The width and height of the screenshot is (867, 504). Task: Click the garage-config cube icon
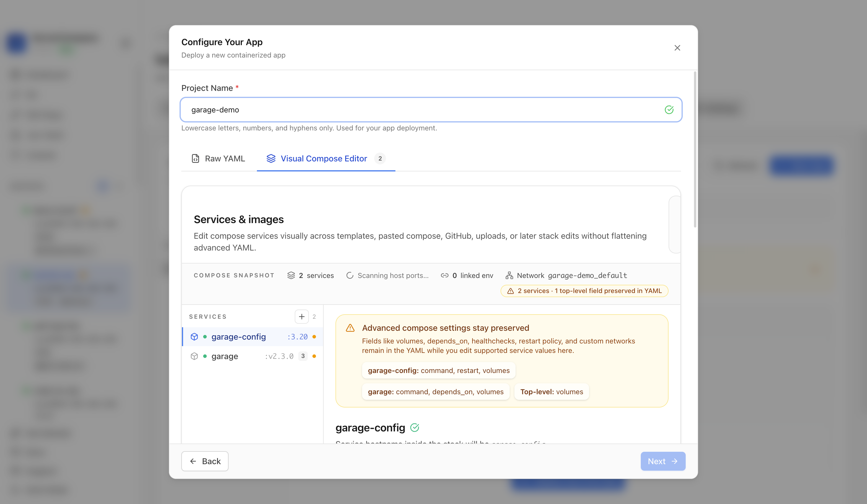(194, 337)
